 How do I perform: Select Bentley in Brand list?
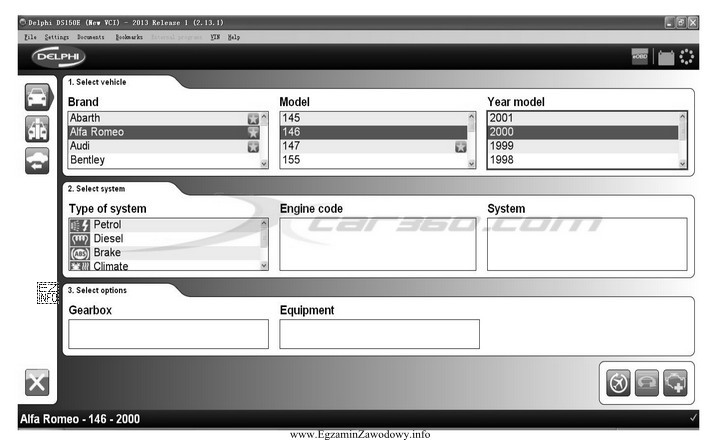pyautogui.click(x=164, y=160)
